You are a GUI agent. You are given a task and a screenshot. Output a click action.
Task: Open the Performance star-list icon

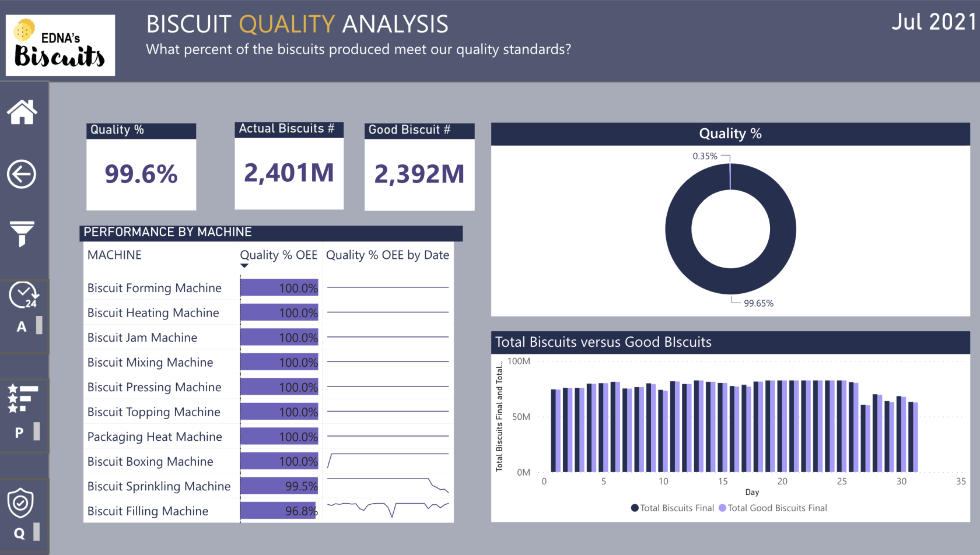coord(23,398)
